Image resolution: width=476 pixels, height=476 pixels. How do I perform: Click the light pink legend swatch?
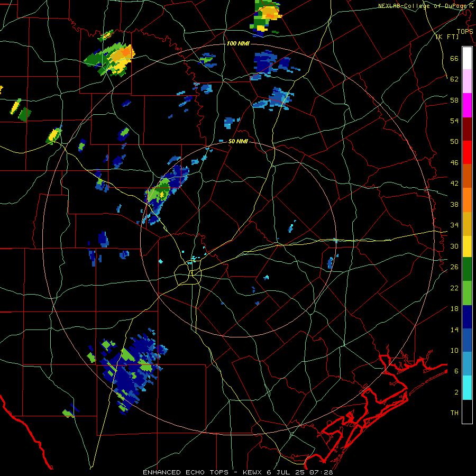coord(467,81)
